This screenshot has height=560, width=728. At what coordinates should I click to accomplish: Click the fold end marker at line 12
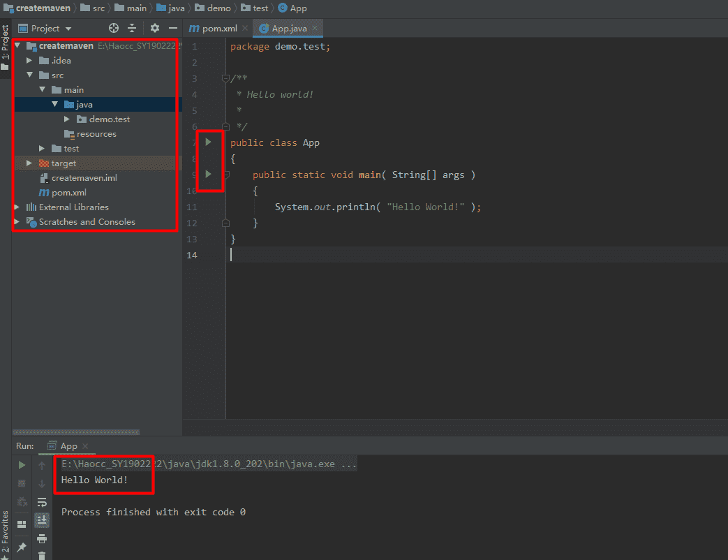(x=225, y=223)
